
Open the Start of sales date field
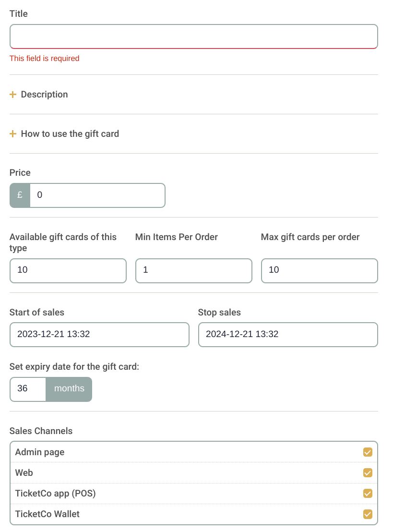pyautogui.click(x=99, y=335)
